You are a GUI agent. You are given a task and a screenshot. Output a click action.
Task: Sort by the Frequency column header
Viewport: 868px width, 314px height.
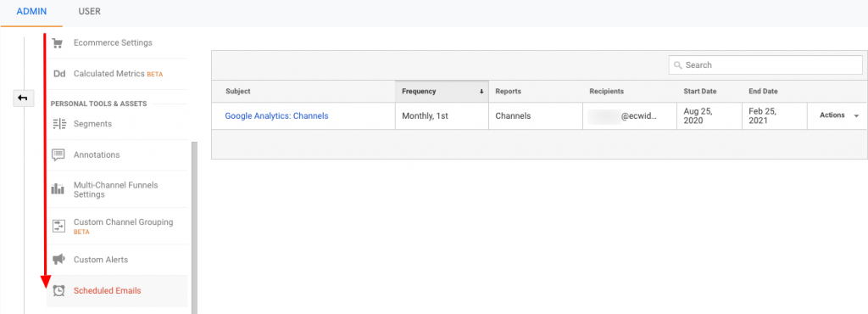pyautogui.click(x=442, y=92)
